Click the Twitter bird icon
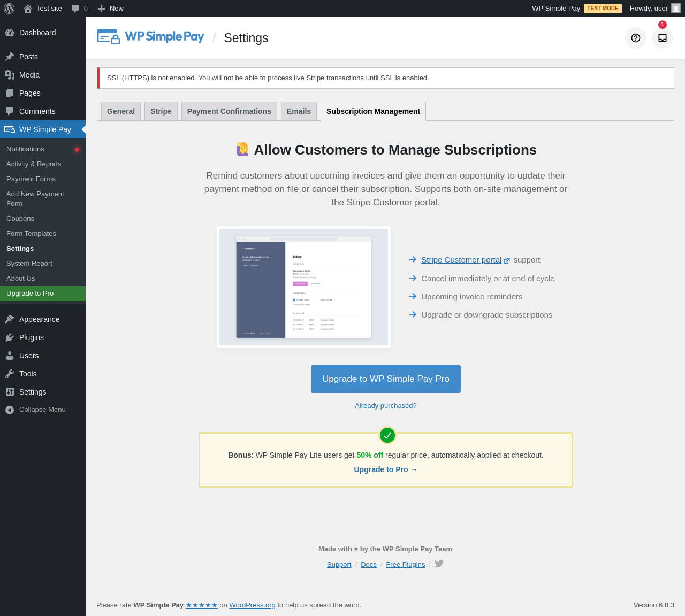This screenshot has width=685, height=616. click(439, 564)
